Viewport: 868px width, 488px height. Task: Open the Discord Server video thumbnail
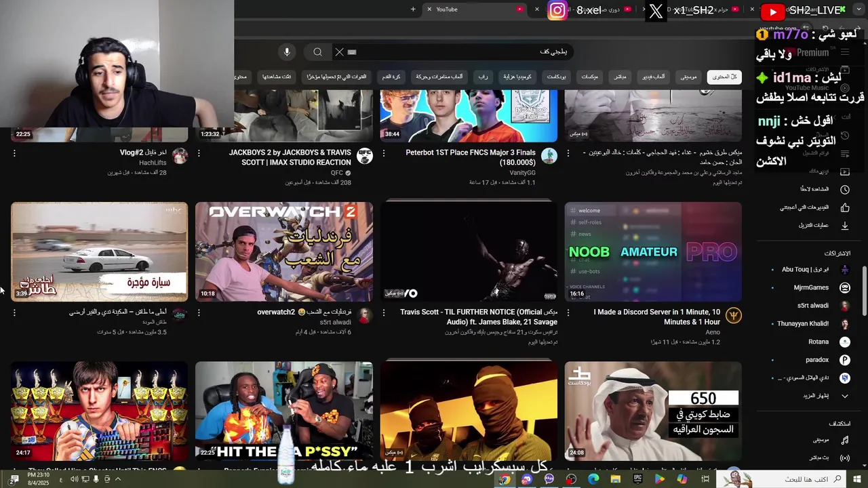[x=653, y=251]
